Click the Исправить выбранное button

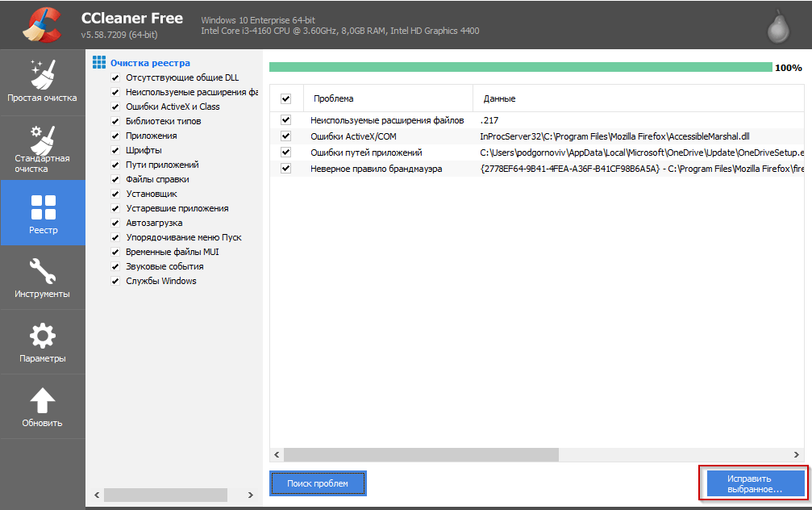(x=754, y=483)
